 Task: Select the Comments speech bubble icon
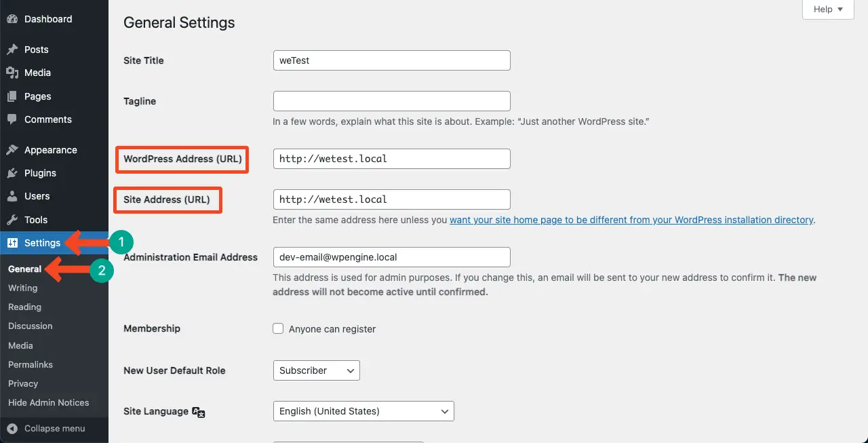[x=12, y=119]
